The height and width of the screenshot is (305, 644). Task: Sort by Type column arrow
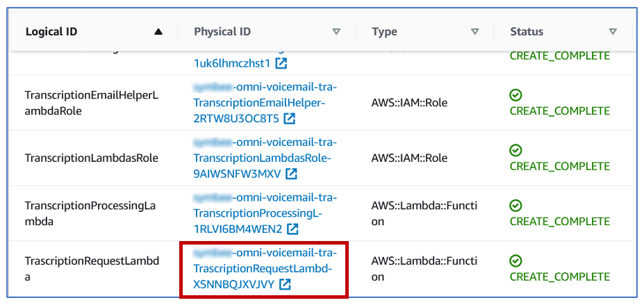(x=475, y=31)
